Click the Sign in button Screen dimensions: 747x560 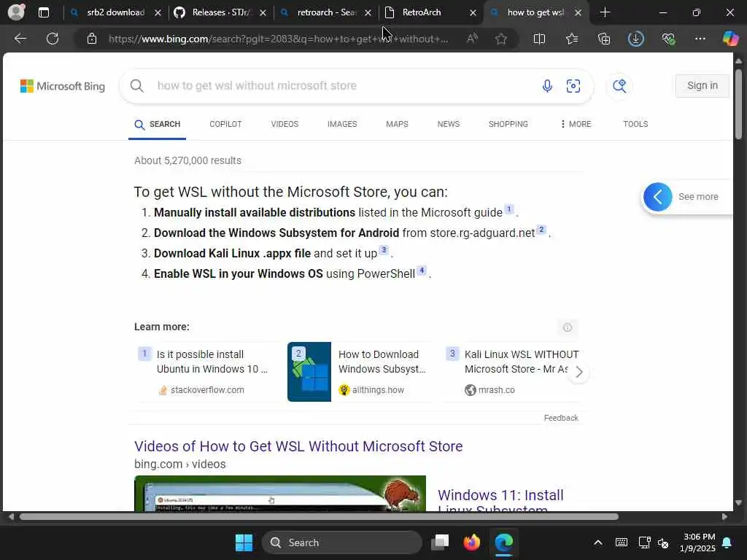[x=703, y=86]
